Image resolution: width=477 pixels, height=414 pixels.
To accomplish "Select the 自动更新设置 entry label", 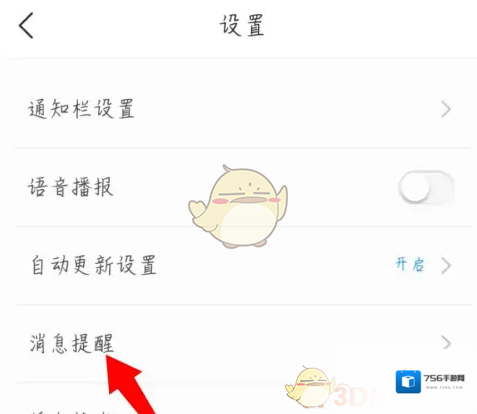I will point(94,265).
